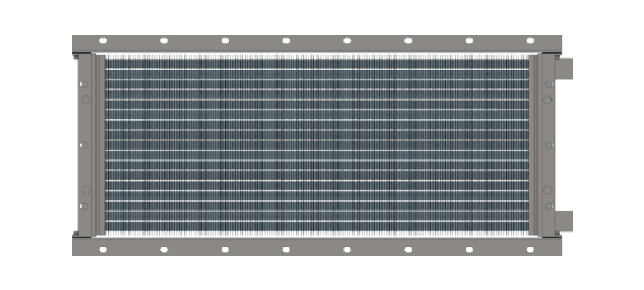
Task: Select fourth hole from left on top flange
Action: (x=286, y=40)
